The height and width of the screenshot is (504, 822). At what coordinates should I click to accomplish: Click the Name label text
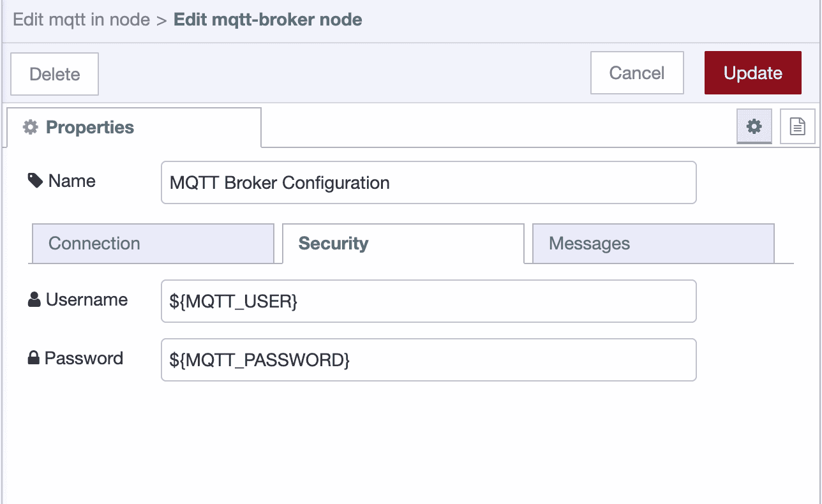click(x=70, y=181)
